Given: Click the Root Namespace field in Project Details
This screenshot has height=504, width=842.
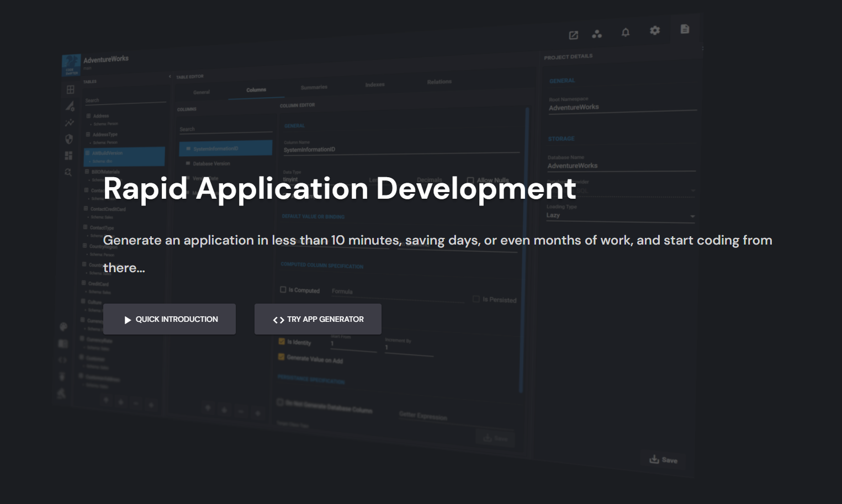Looking at the screenshot, I should coord(623,107).
